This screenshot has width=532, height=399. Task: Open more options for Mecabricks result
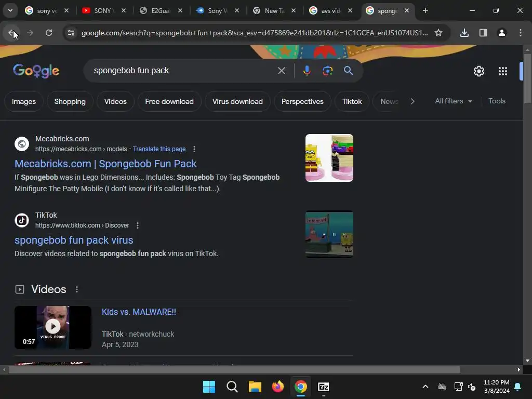(194, 149)
